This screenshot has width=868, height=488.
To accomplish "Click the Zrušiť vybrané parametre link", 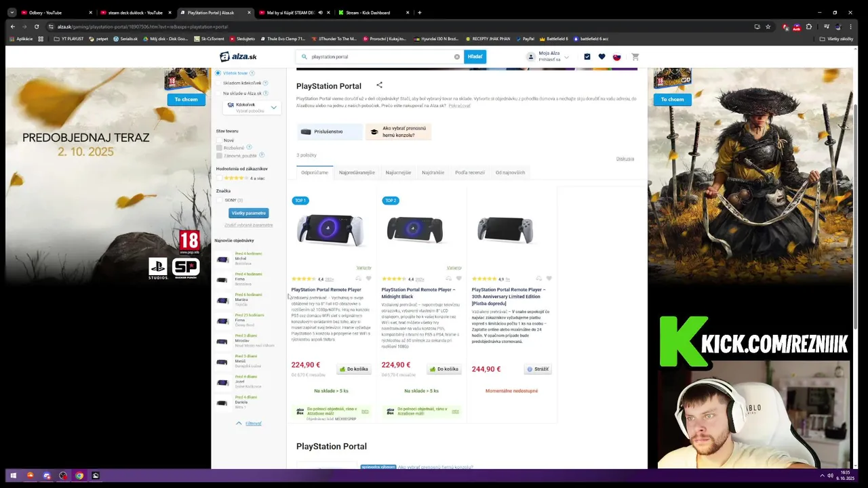I will point(249,225).
